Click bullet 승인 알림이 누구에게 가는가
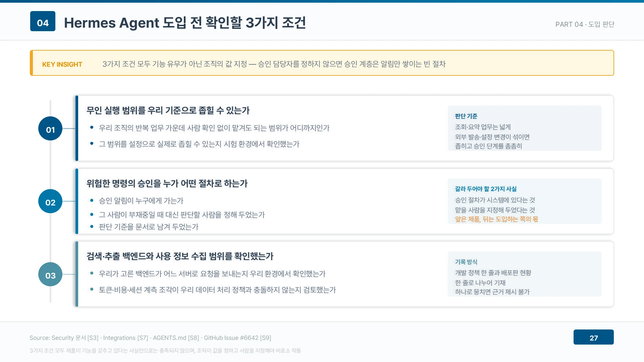 (141, 200)
